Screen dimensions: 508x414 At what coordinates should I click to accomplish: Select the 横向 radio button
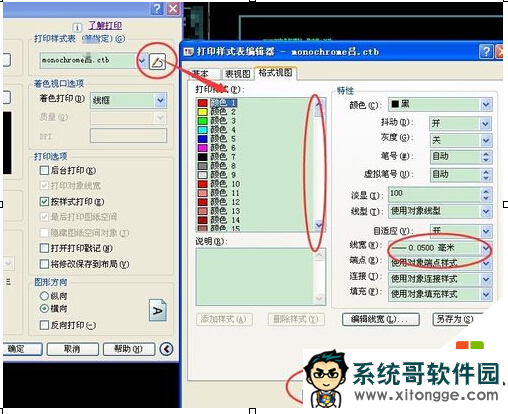(x=44, y=308)
